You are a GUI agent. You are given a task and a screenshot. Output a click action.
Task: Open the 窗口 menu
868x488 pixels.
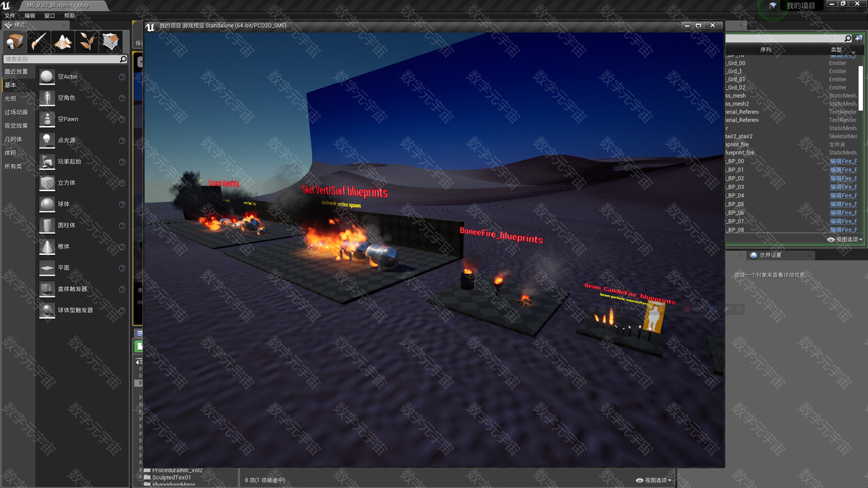point(50,16)
